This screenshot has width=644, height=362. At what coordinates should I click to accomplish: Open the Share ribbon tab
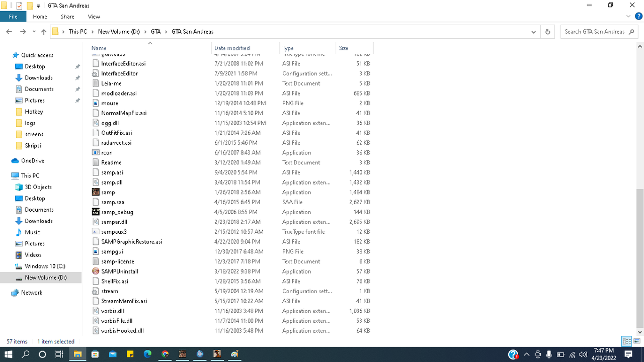point(67,17)
